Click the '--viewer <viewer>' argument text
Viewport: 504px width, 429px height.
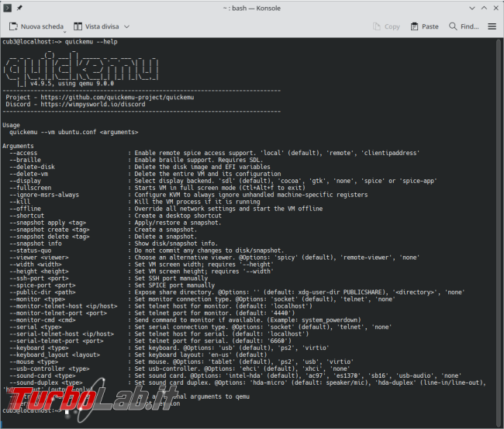[x=39, y=258]
